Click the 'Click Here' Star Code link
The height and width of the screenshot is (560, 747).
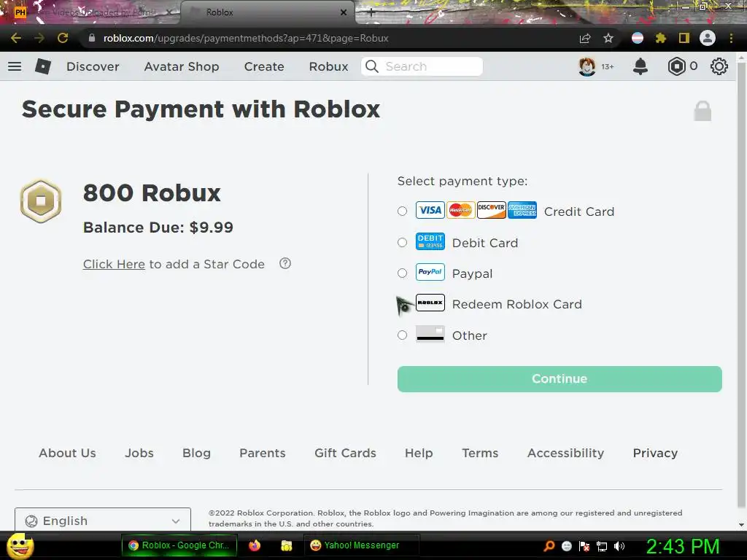pyautogui.click(x=114, y=264)
